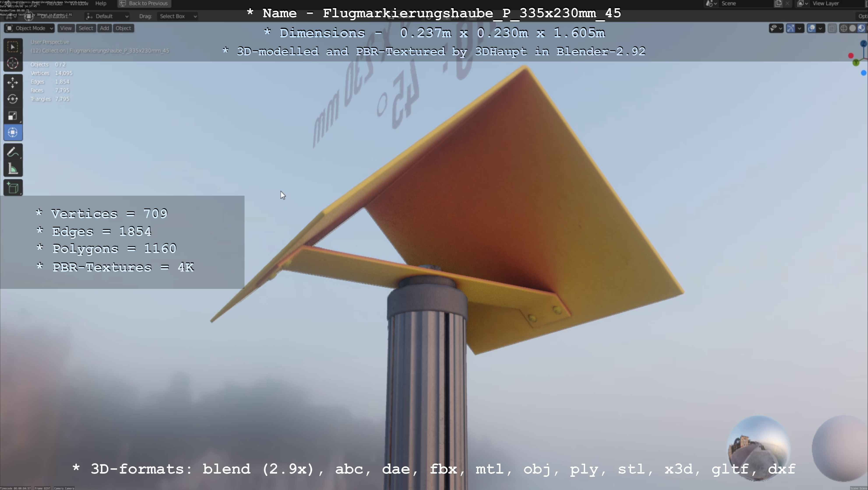Open object type visibility dropdown
This screenshot has height=490, width=868.
click(776, 28)
